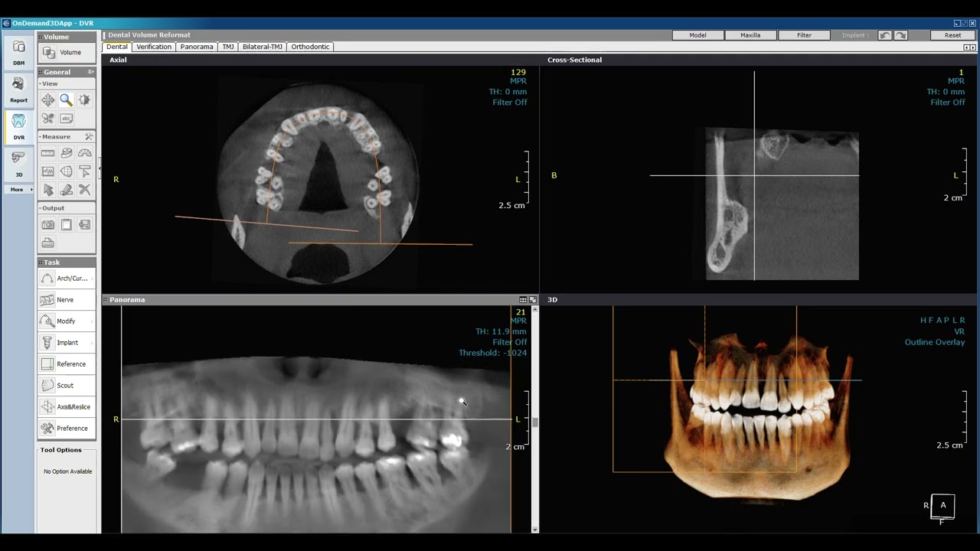
Task: Select the brightness windowing tool
Action: pos(85,100)
